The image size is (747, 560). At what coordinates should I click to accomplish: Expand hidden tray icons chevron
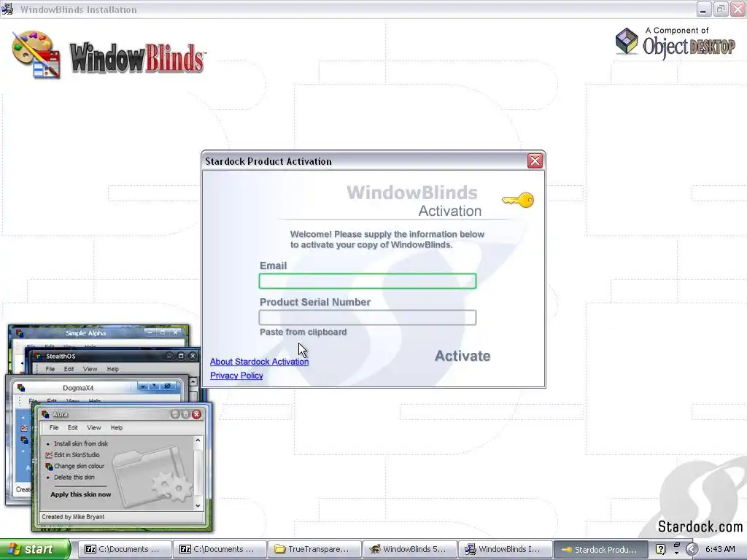coord(692,549)
